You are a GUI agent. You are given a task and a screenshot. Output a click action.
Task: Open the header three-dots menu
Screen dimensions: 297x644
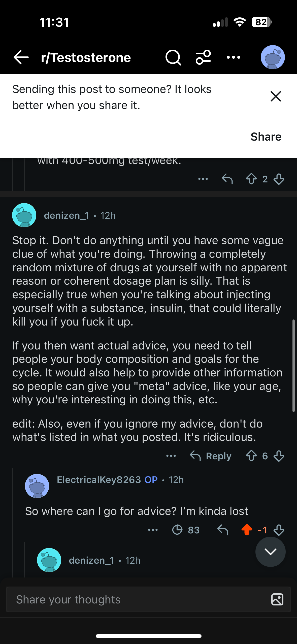pos(233,57)
